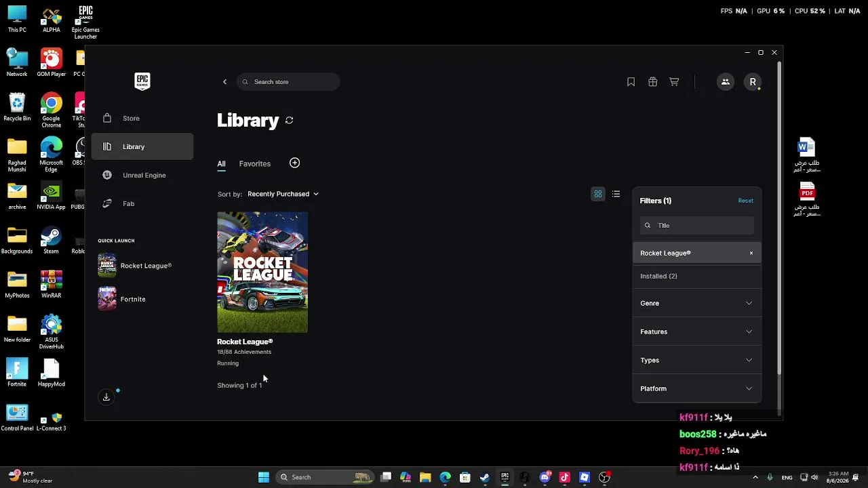Image resolution: width=868 pixels, height=488 pixels.
Task: Click 18/88 Achievements text
Action: coord(244,352)
